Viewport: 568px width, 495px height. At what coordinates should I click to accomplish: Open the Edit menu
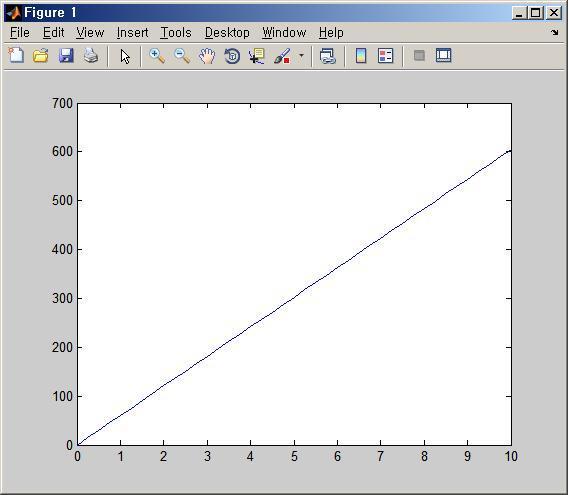point(53,33)
